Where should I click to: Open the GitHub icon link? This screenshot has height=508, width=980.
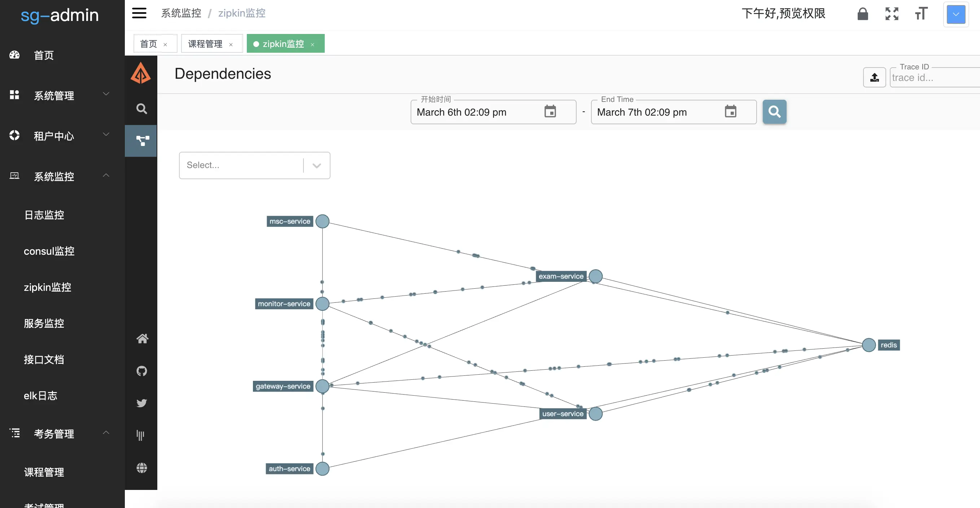coord(141,371)
